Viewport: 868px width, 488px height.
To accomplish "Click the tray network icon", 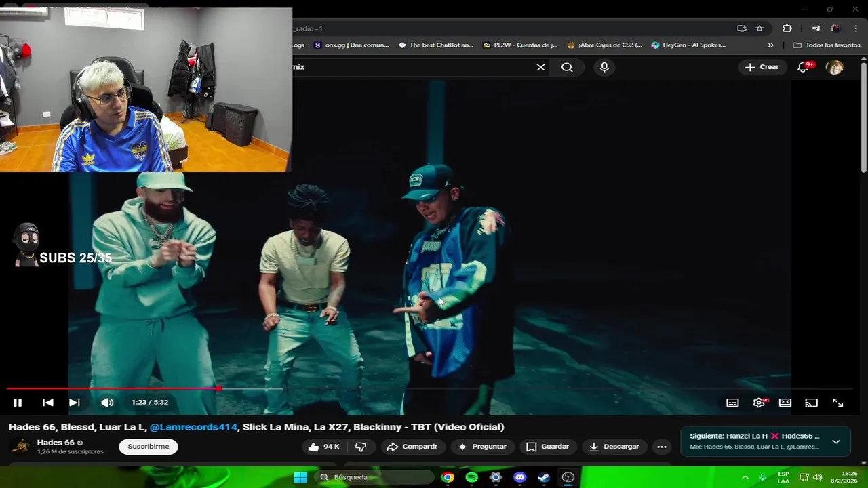I will point(804,477).
